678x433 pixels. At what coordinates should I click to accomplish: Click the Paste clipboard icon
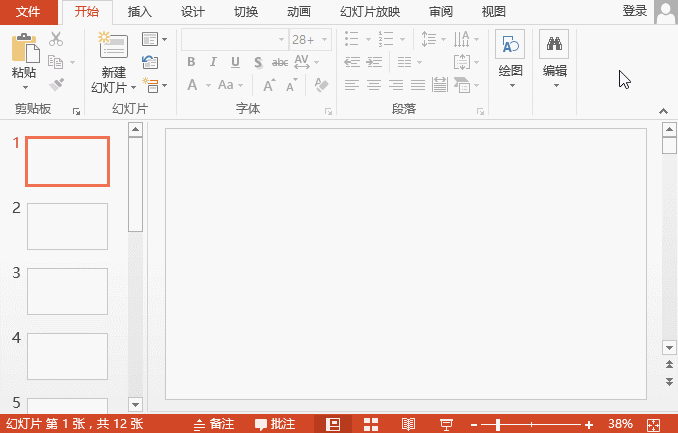25,48
